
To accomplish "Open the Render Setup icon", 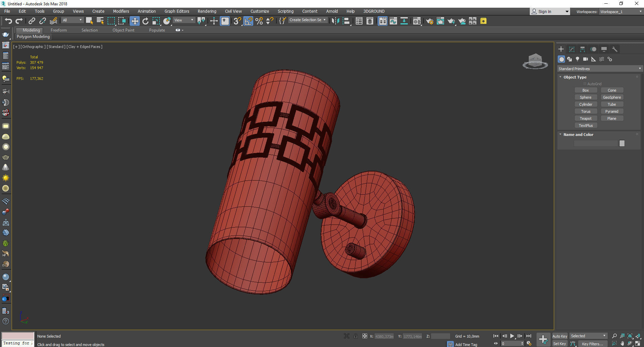I will [430, 21].
